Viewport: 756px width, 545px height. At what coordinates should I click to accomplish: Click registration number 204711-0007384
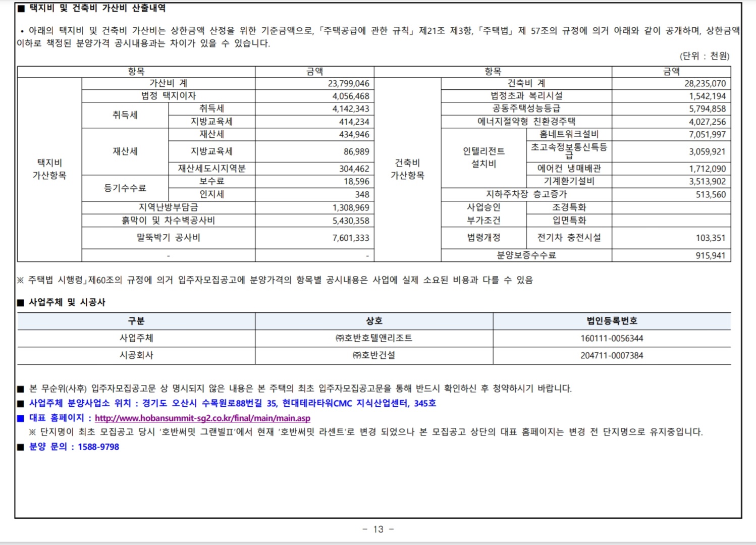(x=612, y=355)
